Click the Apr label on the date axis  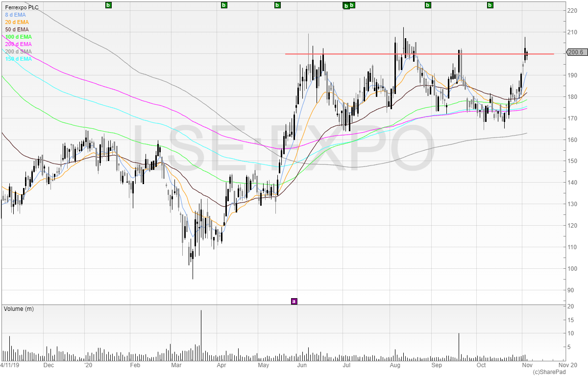[x=221, y=365]
